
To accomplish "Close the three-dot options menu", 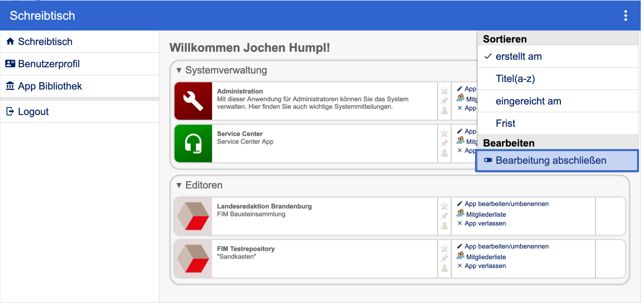I will tap(625, 16).
